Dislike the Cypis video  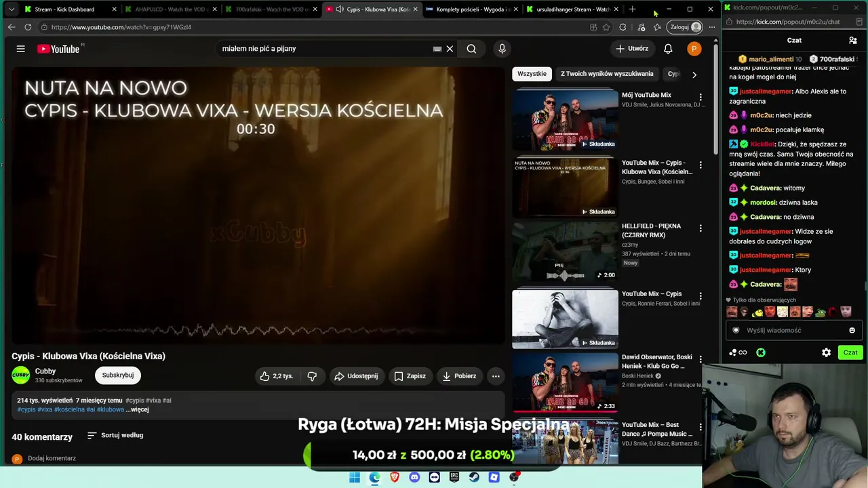312,376
